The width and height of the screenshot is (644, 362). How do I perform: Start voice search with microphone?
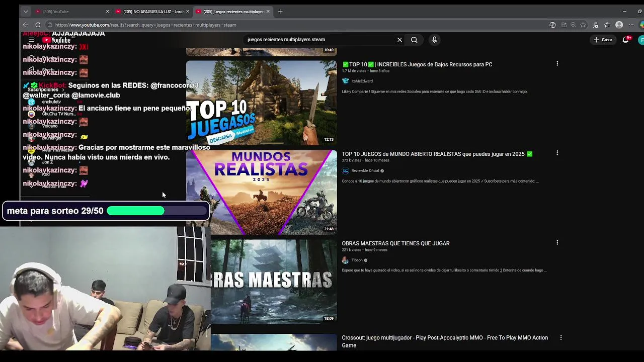click(434, 40)
